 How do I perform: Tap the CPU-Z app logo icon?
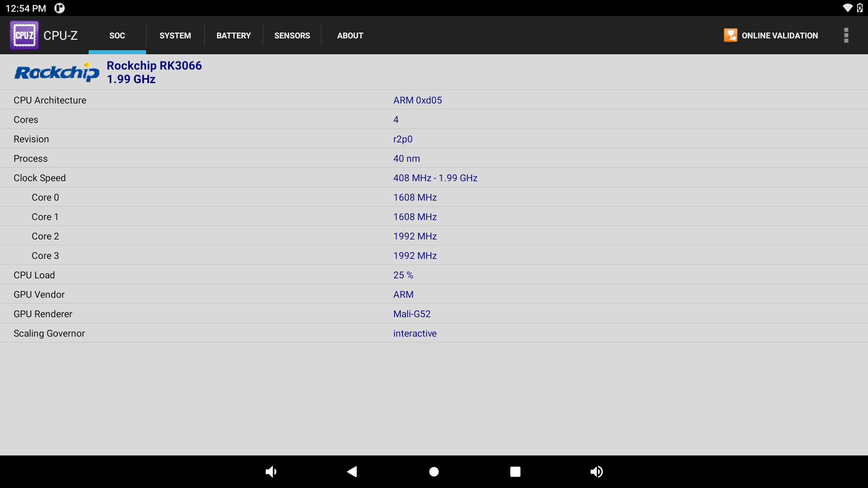(x=24, y=35)
